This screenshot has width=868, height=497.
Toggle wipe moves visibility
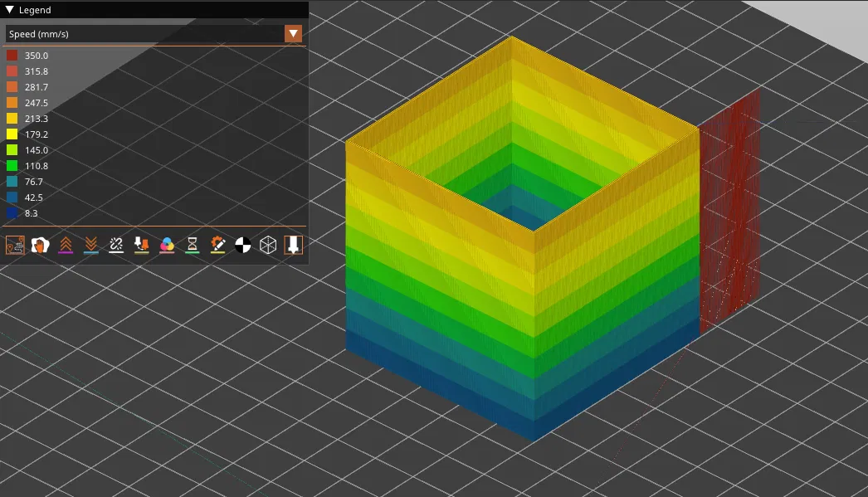click(40, 244)
